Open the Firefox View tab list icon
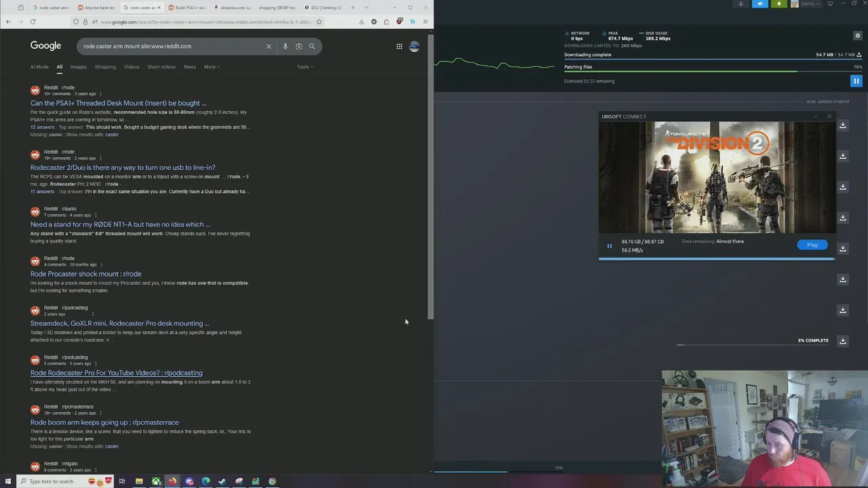868x488 pixels. (x=21, y=7)
